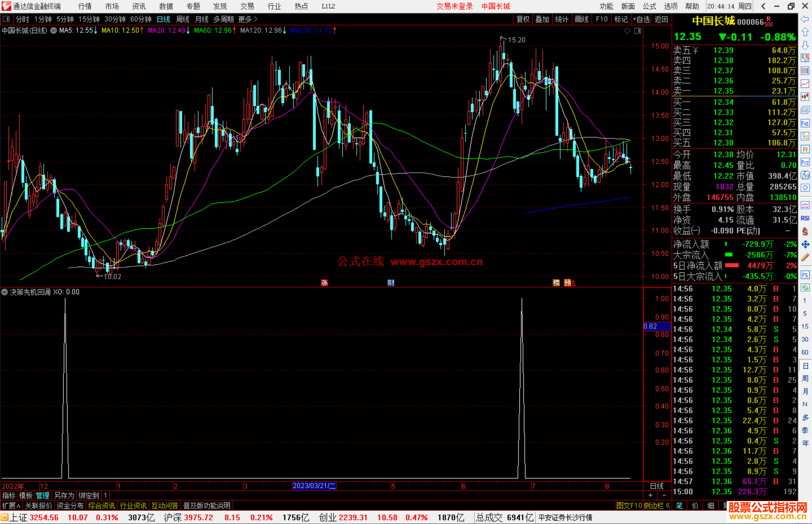The height and width of the screenshot is (524, 812).
Task: Click the green refresh sidebar icon
Action: click(805, 288)
